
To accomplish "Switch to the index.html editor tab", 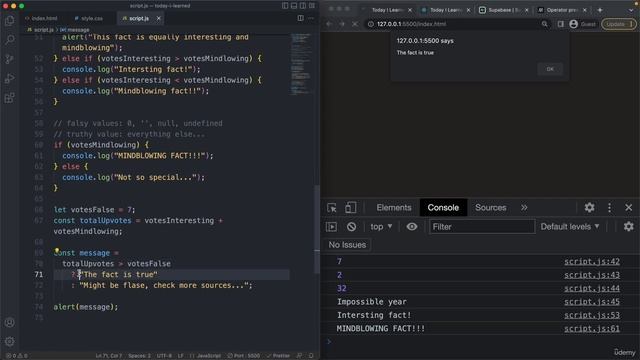I will (41, 18).
